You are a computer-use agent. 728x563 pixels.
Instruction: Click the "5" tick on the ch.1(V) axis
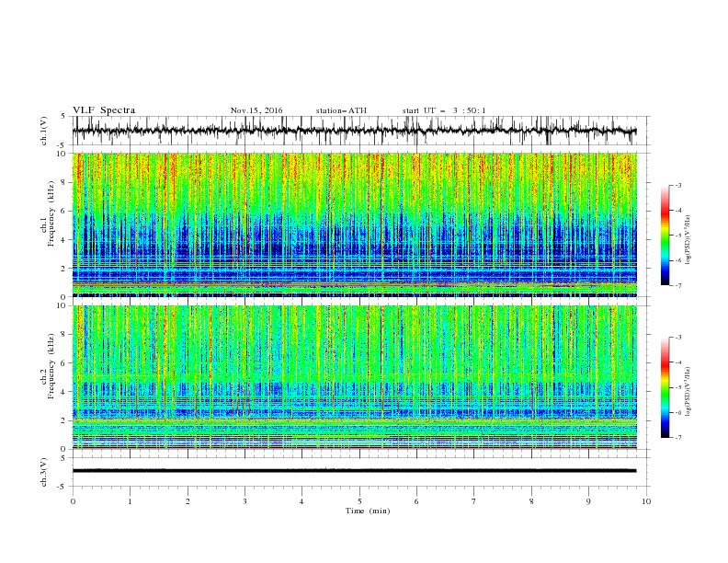pos(64,117)
